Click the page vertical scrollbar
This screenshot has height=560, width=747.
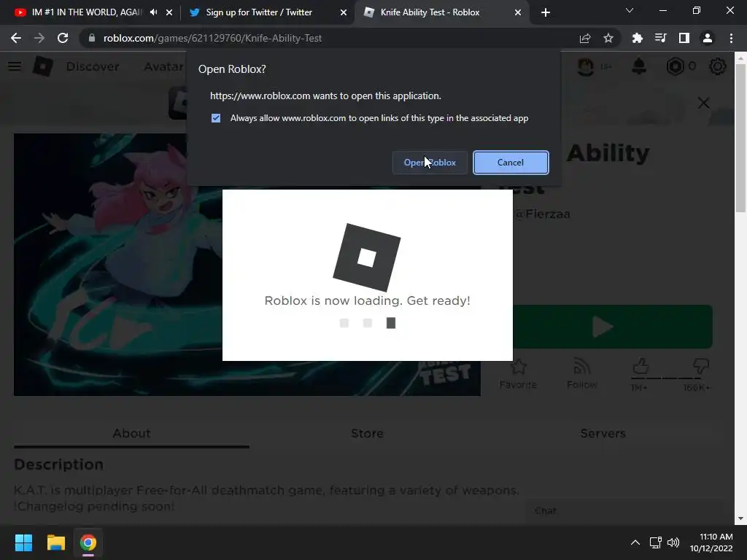tap(740, 138)
